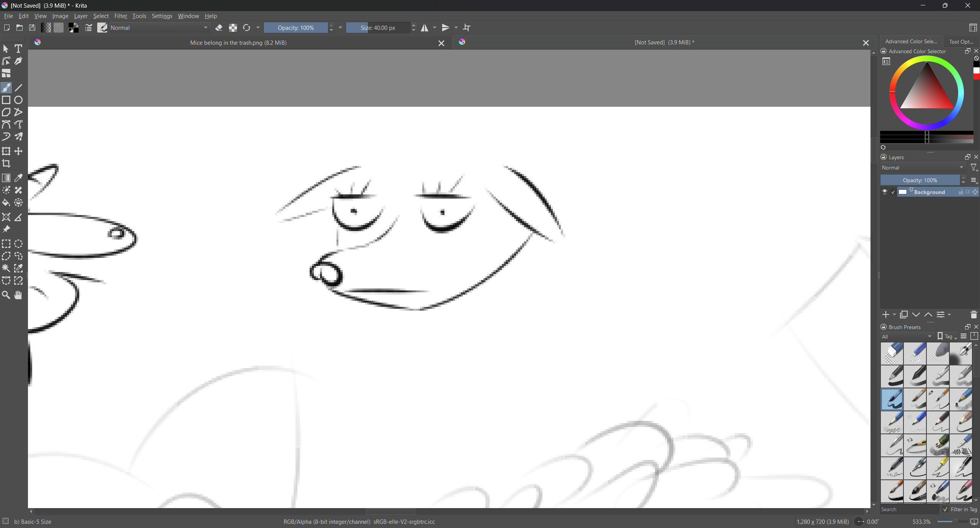Select the Color Sampler eyedropper tool

click(x=18, y=178)
